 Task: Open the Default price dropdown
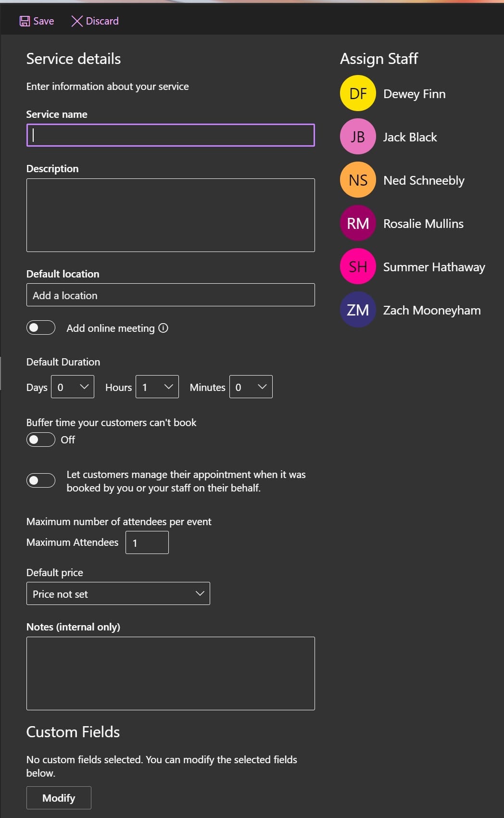[x=118, y=593]
